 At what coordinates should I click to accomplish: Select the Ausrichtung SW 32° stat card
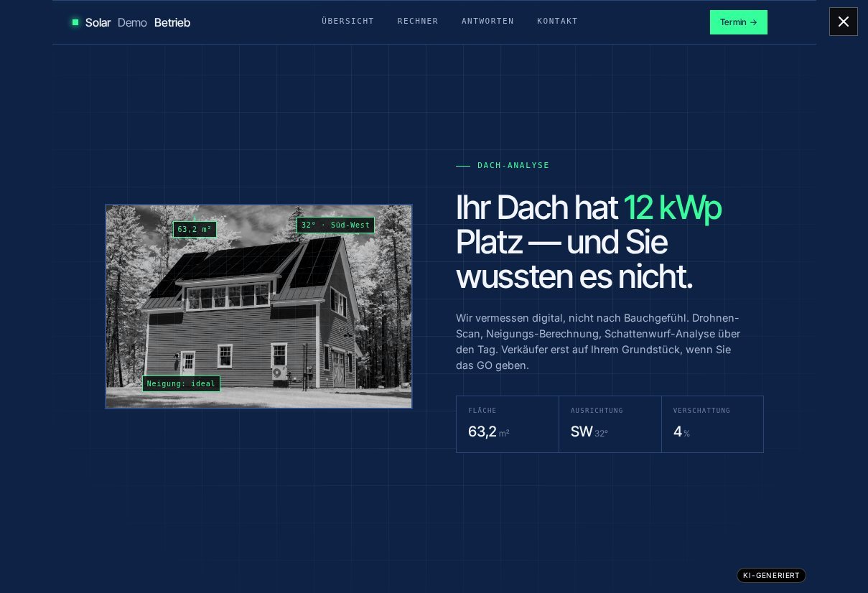610,424
